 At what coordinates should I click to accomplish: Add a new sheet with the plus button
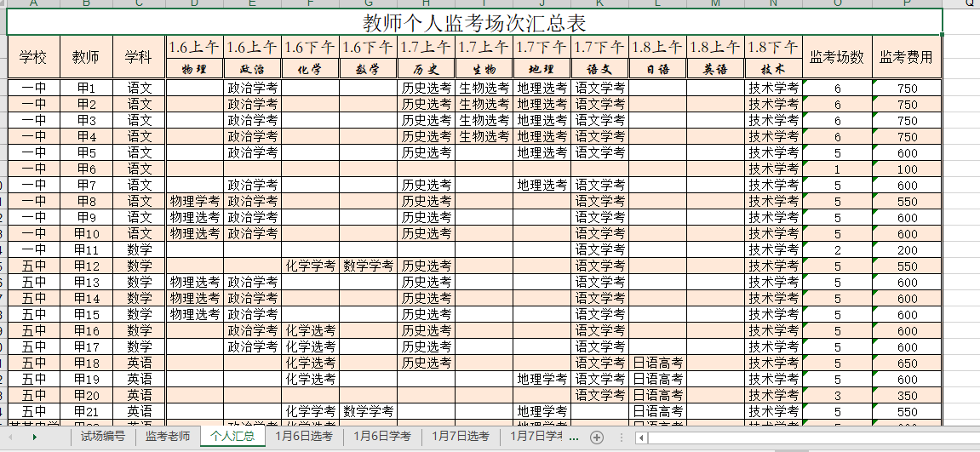[x=597, y=437]
